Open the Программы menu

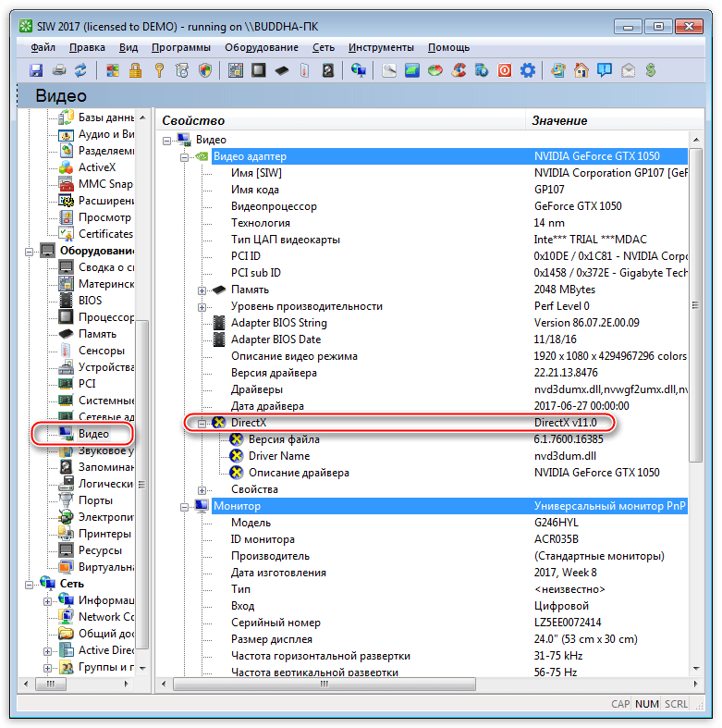[x=181, y=47]
